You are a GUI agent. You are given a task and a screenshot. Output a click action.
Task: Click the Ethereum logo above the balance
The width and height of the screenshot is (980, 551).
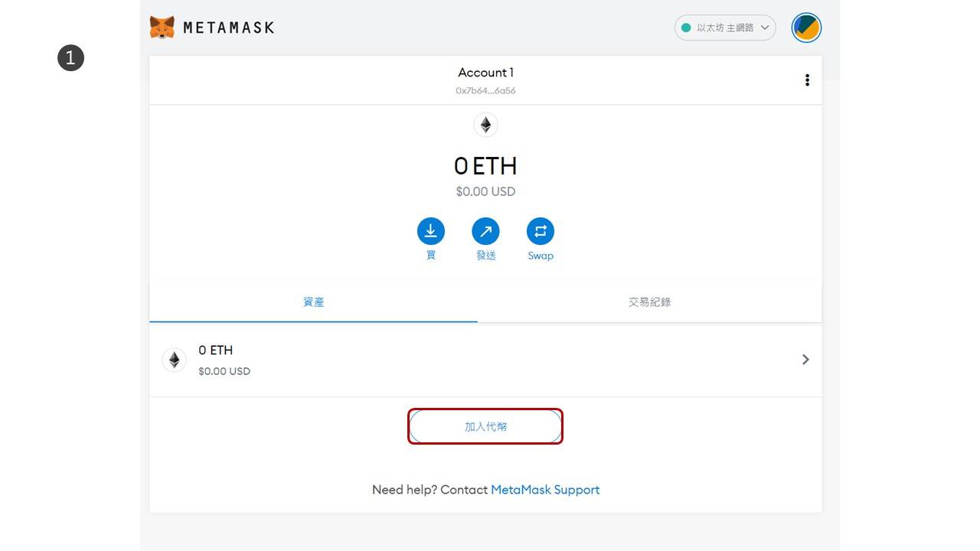[485, 125]
